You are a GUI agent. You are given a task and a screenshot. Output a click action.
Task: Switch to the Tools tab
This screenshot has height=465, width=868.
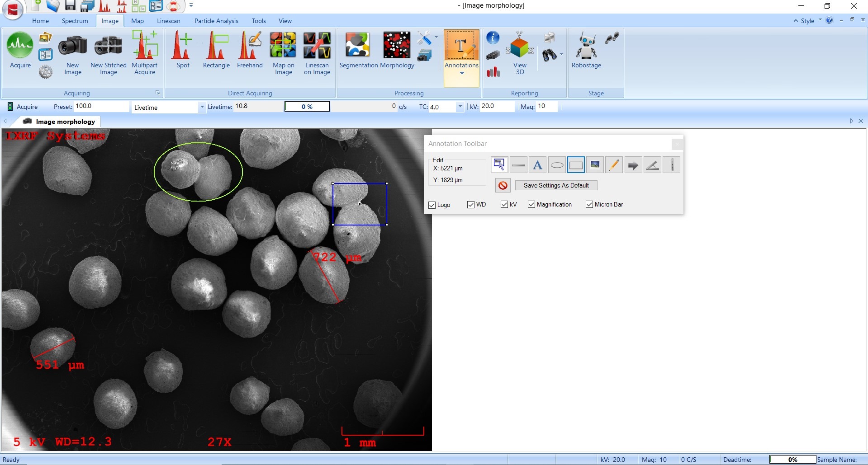point(259,21)
